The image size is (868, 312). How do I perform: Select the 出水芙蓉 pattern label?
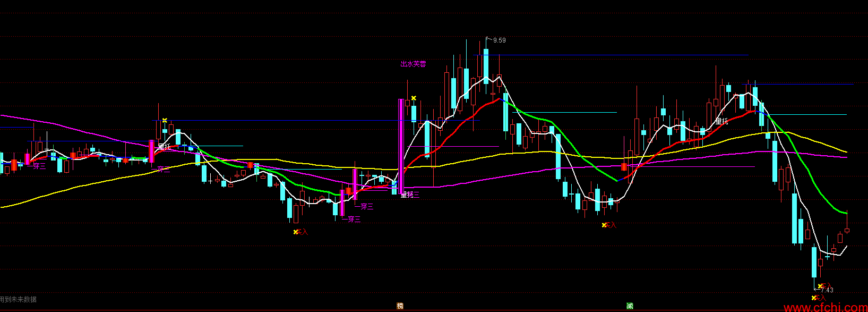point(413,64)
